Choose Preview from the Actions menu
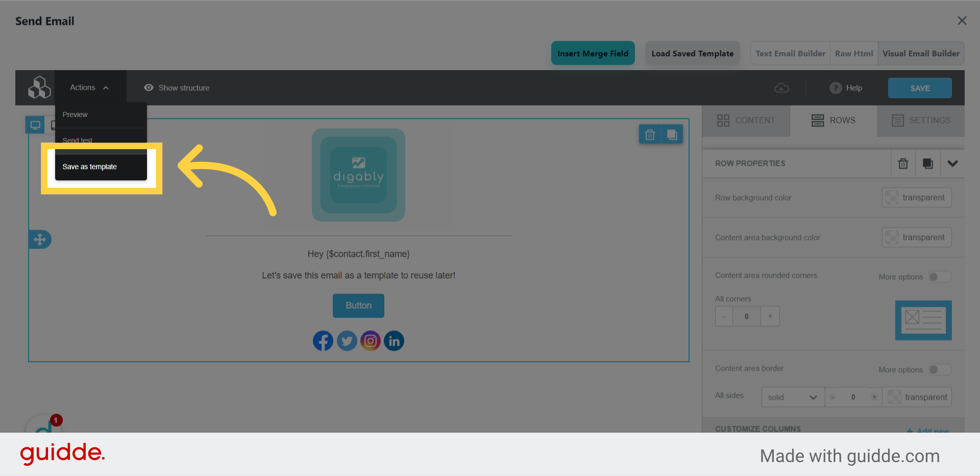 (x=101, y=115)
